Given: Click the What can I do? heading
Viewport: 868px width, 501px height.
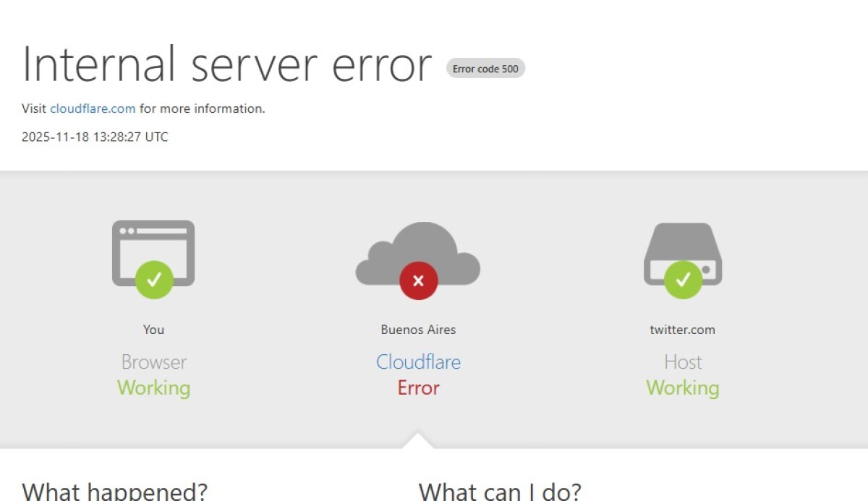Looking at the screenshot, I should 499,492.
